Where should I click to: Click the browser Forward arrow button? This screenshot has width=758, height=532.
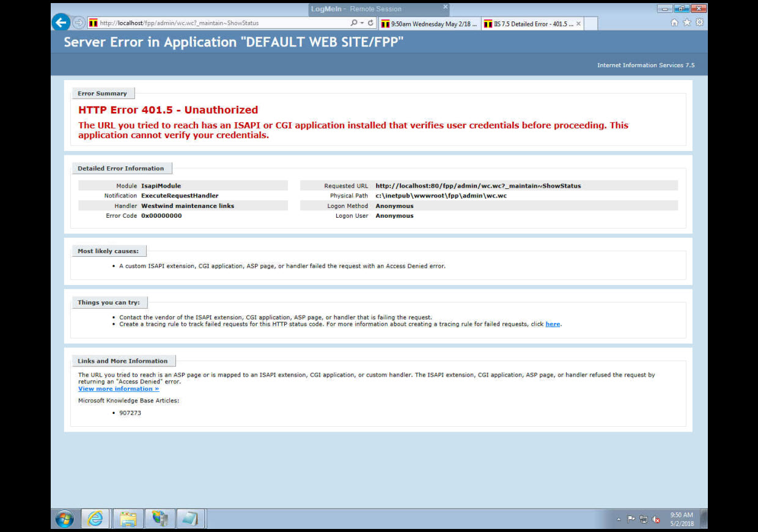(79, 23)
